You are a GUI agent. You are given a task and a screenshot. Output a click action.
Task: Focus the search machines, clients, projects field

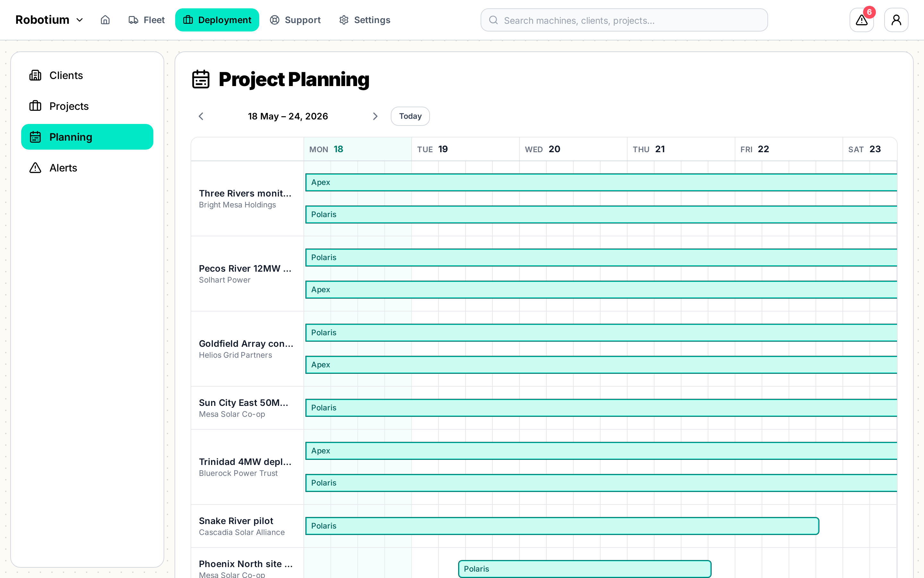coord(624,20)
